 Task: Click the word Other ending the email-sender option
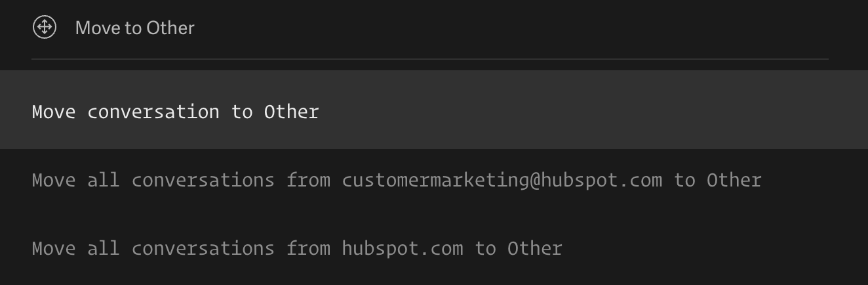pyautogui.click(x=734, y=180)
